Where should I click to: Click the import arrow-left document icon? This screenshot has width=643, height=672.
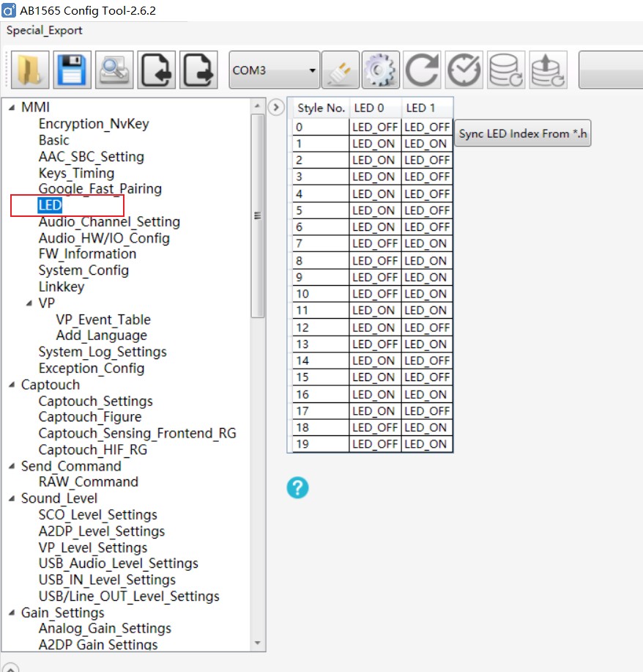[x=155, y=71]
